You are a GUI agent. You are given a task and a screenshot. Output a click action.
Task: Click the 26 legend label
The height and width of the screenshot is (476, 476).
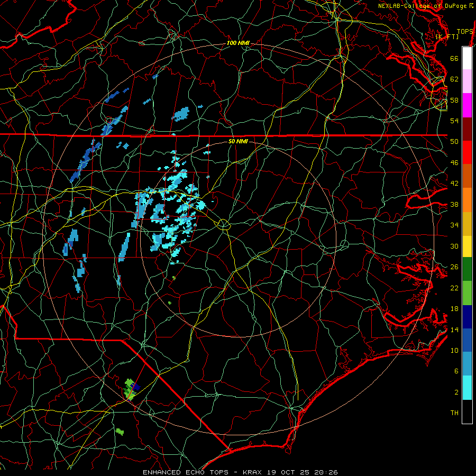pos(454,267)
